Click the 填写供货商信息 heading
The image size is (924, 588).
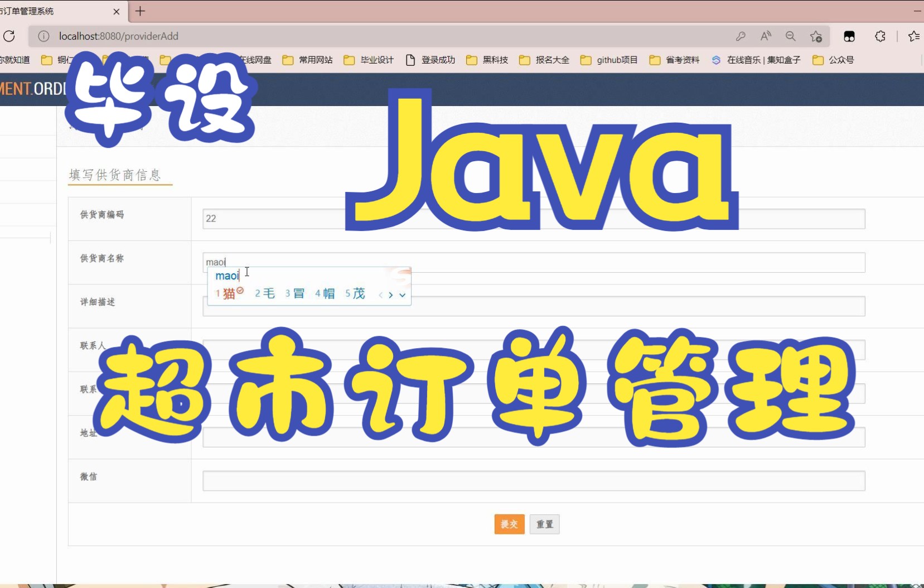coord(115,175)
